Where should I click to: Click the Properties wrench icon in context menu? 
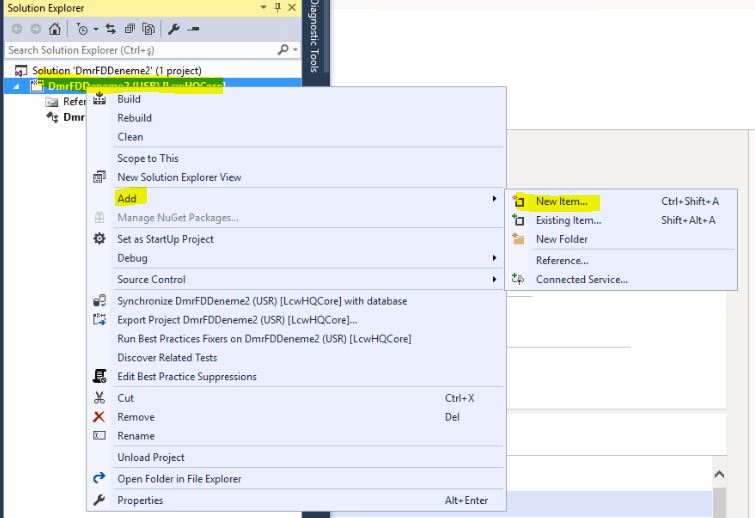pyautogui.click(x=99, y=500)
